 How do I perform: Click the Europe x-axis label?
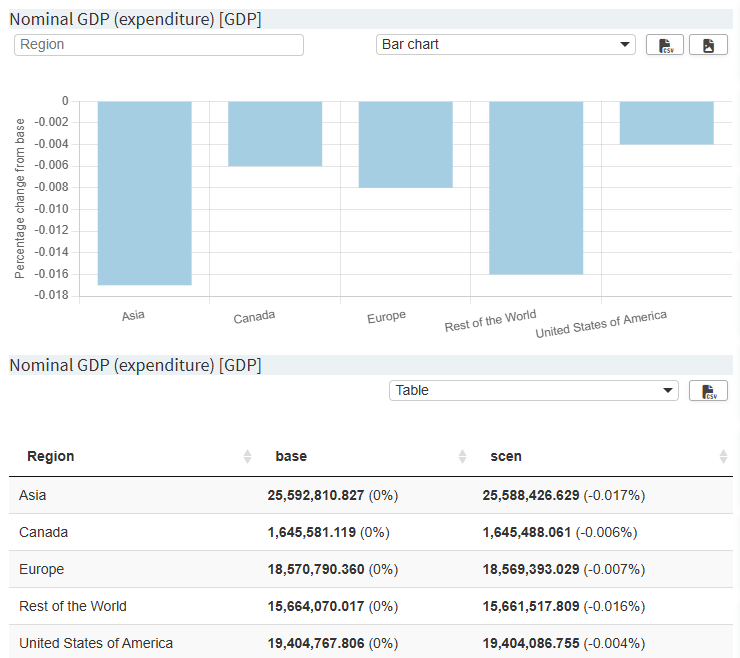point(387,317)
